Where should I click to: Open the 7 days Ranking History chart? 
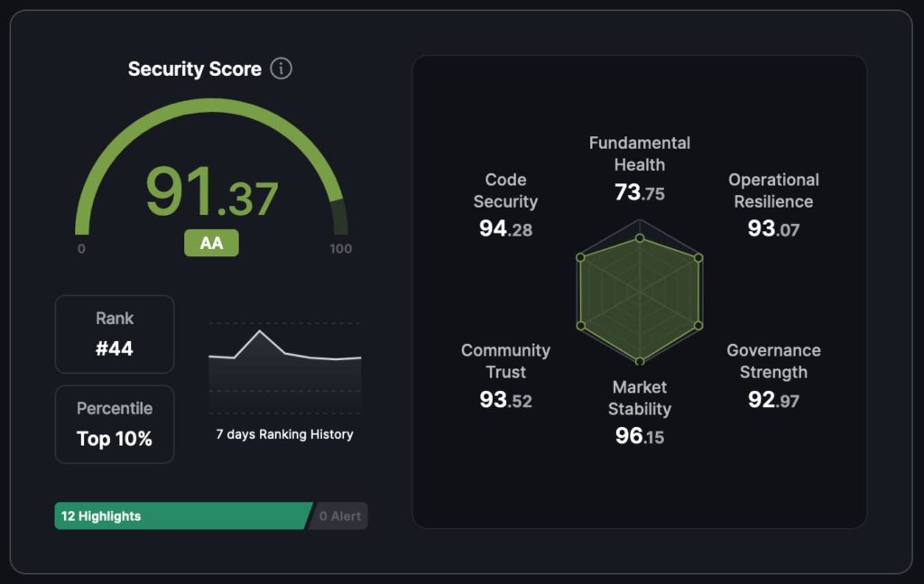pos(284,368)
